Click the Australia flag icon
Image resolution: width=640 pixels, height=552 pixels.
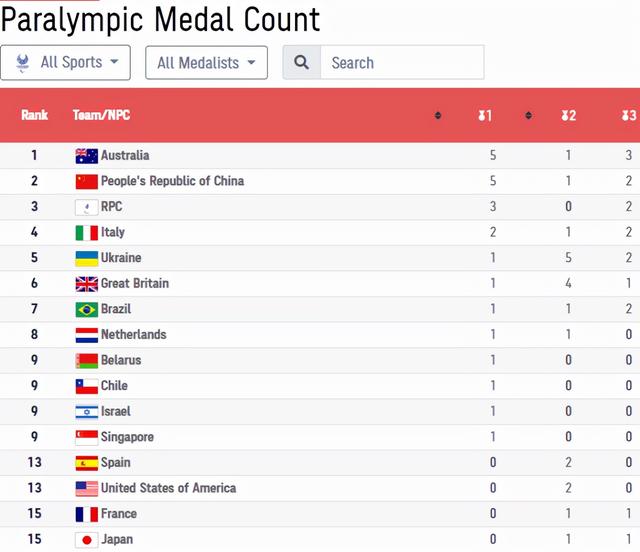point(86,155)
